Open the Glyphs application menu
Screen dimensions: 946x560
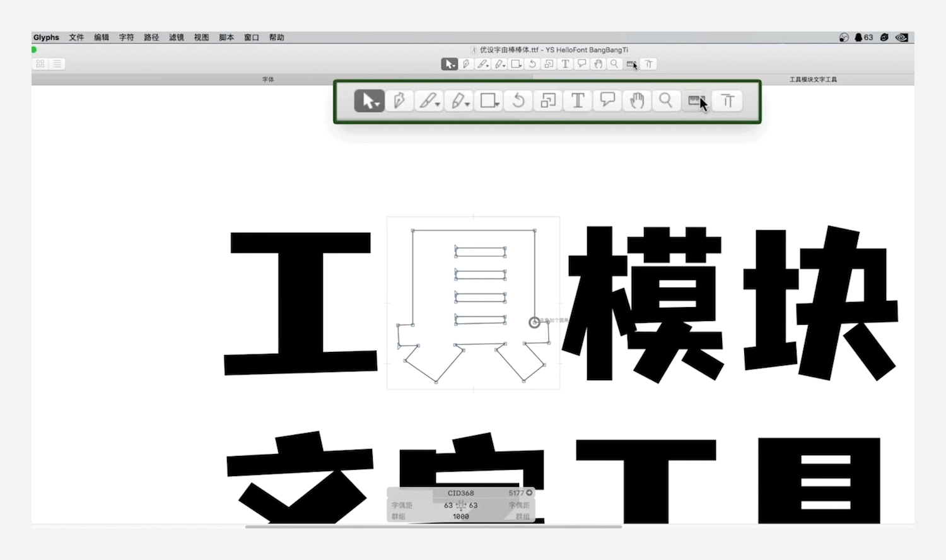tap(46, 37)
